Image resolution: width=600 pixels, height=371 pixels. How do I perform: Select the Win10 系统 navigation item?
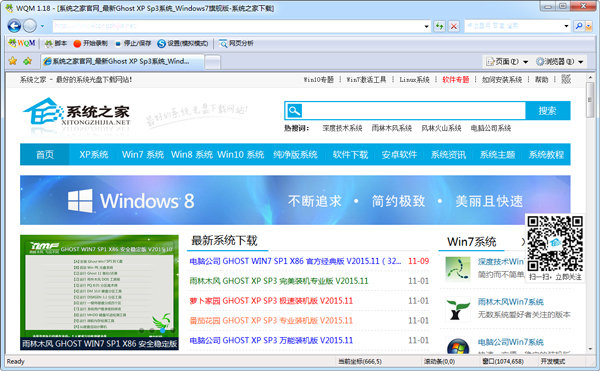(241, 155)
